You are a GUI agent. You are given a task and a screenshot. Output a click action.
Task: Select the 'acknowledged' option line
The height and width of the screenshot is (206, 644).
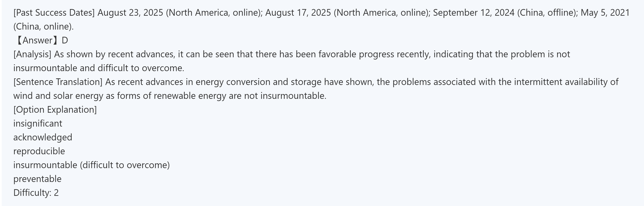click(43, 137)
